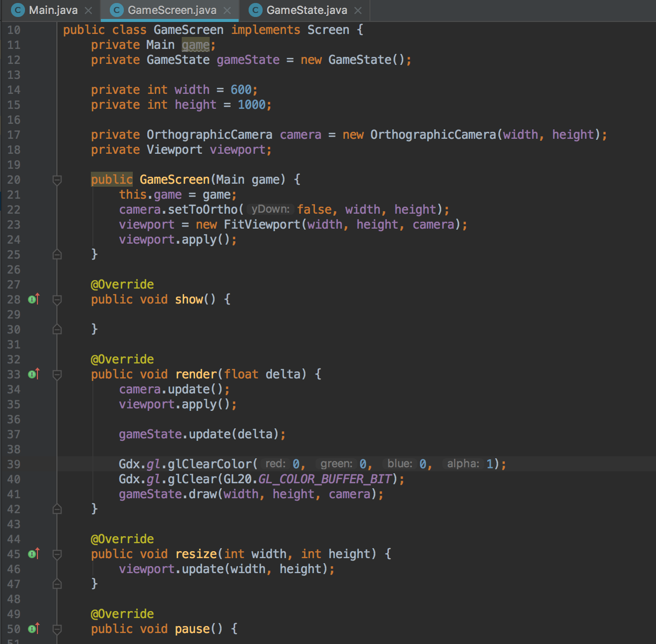Image resolution: width=656 pixels, height=644 pixels.
Task: Click the false argument in setToOrtho
Action: tap(314, 210)
